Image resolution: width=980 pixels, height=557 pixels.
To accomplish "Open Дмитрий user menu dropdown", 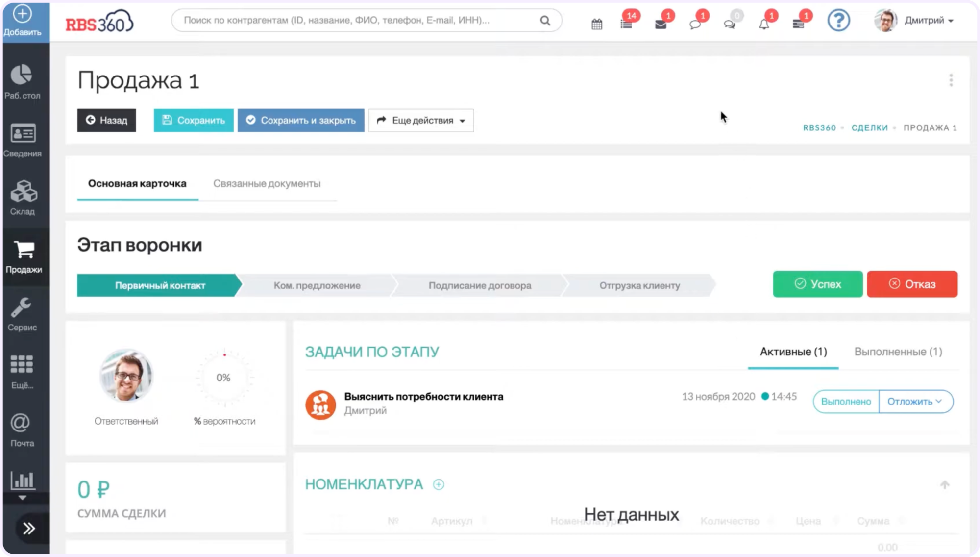I will [929, 21].
